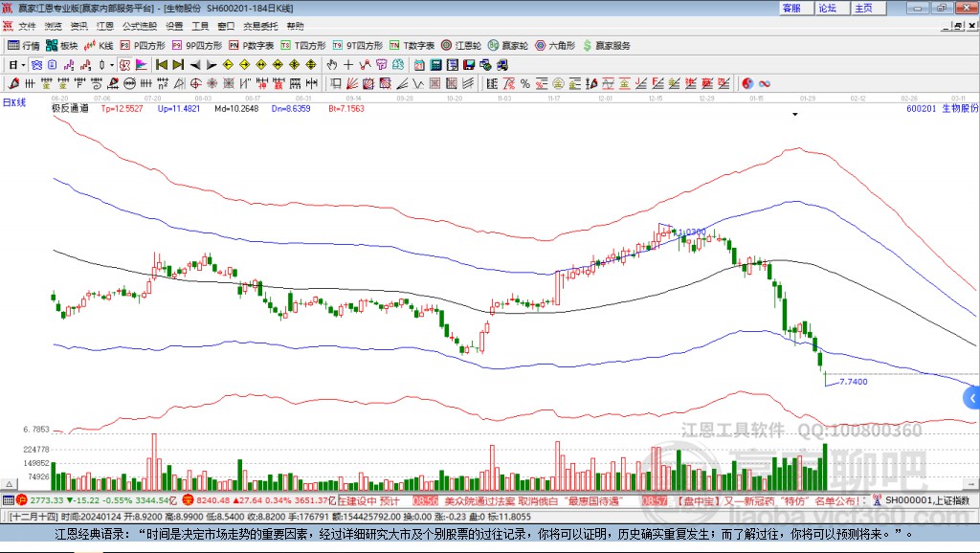Jump to the first bar with skip-back arrow
Viewport: 980px width, 553px height.
(x=162, y=65)
